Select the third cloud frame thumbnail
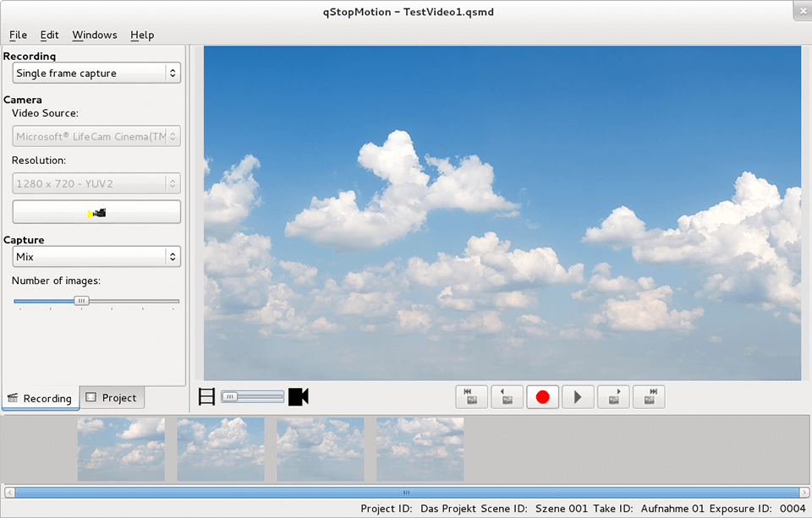This screenshot has height=518, width=812. (321, 450)
